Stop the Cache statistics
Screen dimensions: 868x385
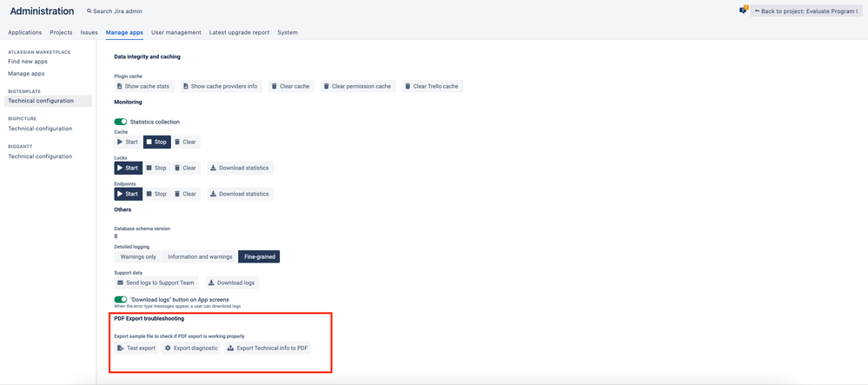(x=156, y=142)
